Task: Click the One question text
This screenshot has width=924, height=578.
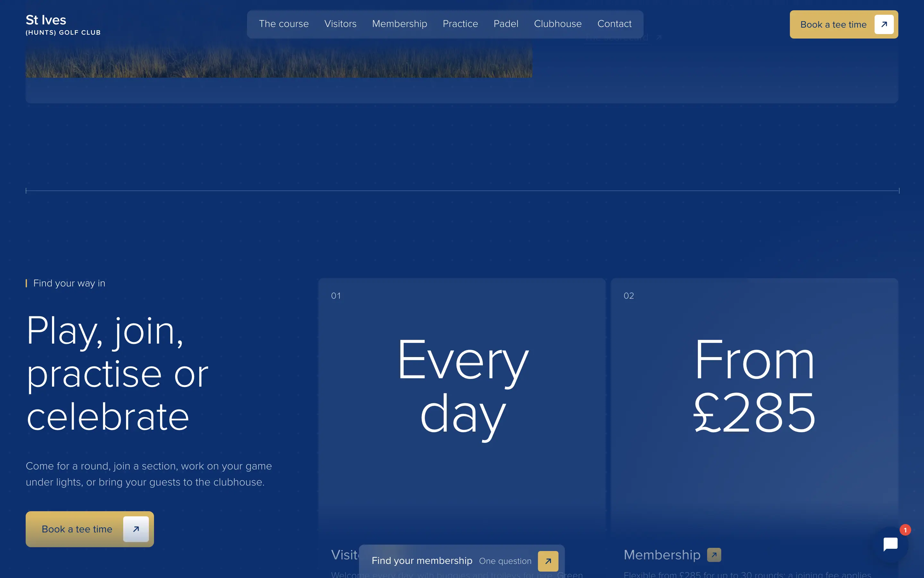Action: click(505, 561)
